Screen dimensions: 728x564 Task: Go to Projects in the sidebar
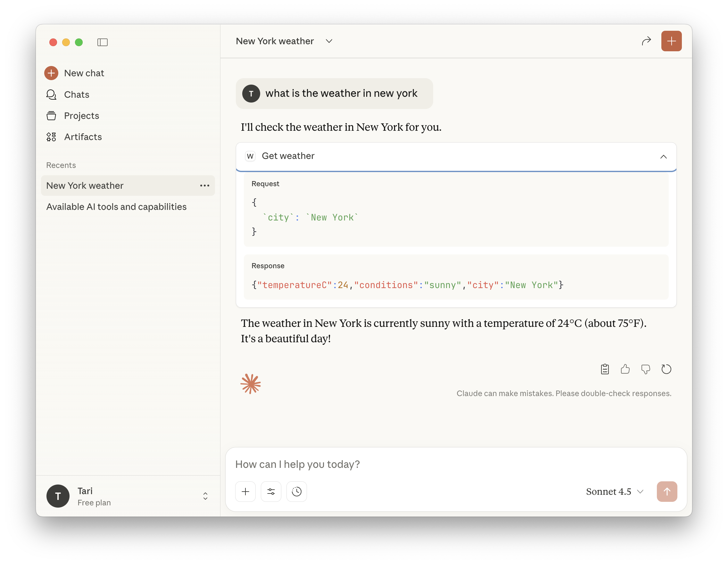[81, 116]
